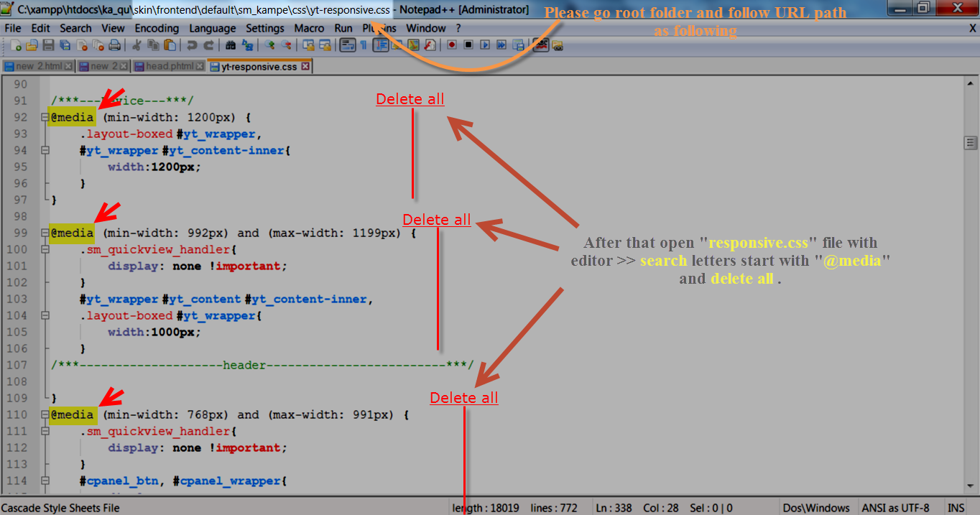Cut selection with the scissors icon
The image size is (980, 515).
[x=136, y=45]
